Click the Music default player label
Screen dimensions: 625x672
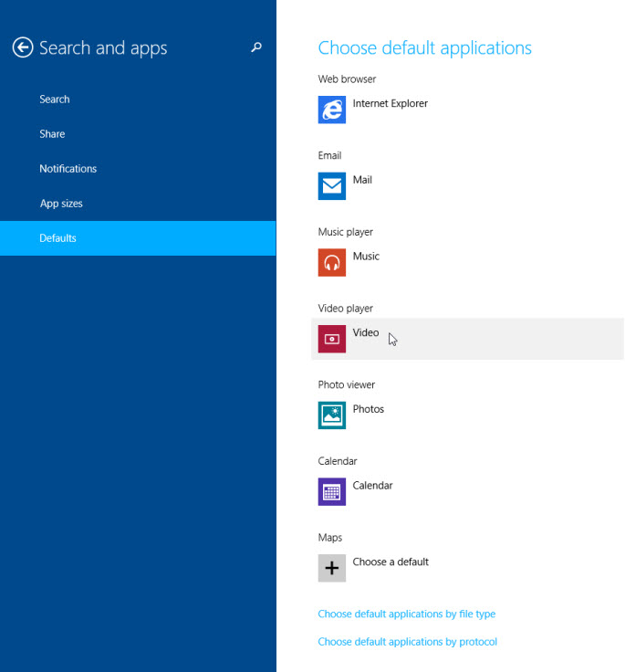366,257
